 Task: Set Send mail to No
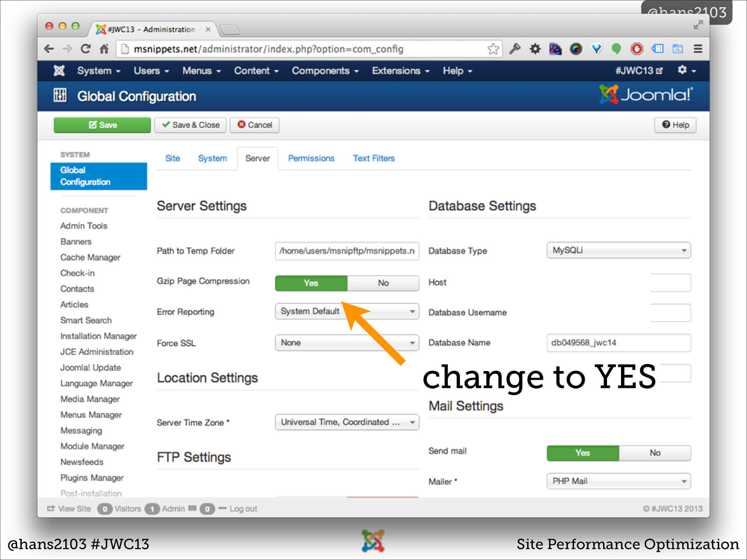point(655,453)
